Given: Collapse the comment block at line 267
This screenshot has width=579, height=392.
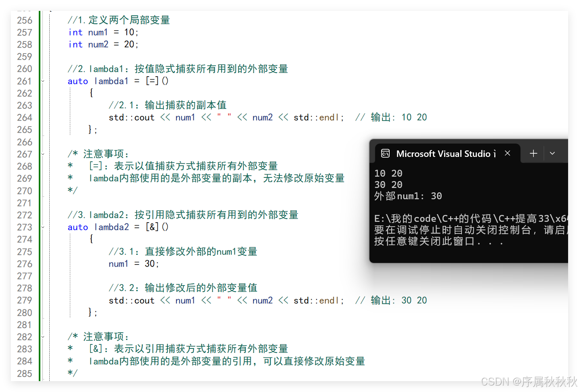Looking at the screenshot, I should coord(43,154).
